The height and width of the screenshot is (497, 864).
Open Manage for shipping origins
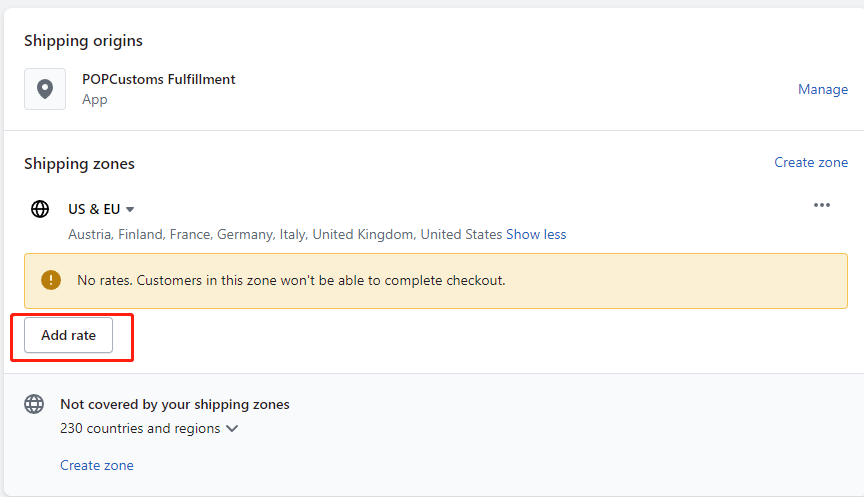point(823,89)
